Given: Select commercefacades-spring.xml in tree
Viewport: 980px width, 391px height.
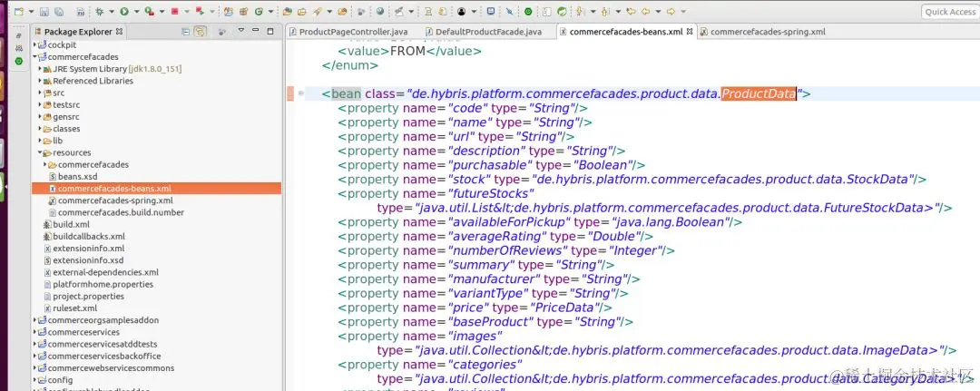Looking at the screenshot, I should click(115, 200).
